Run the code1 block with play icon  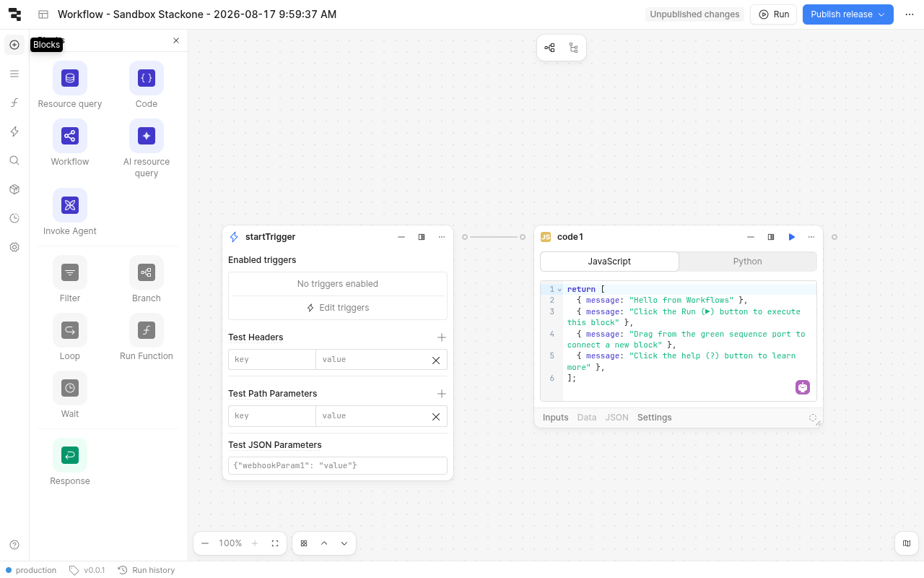[x=792, y=237]
